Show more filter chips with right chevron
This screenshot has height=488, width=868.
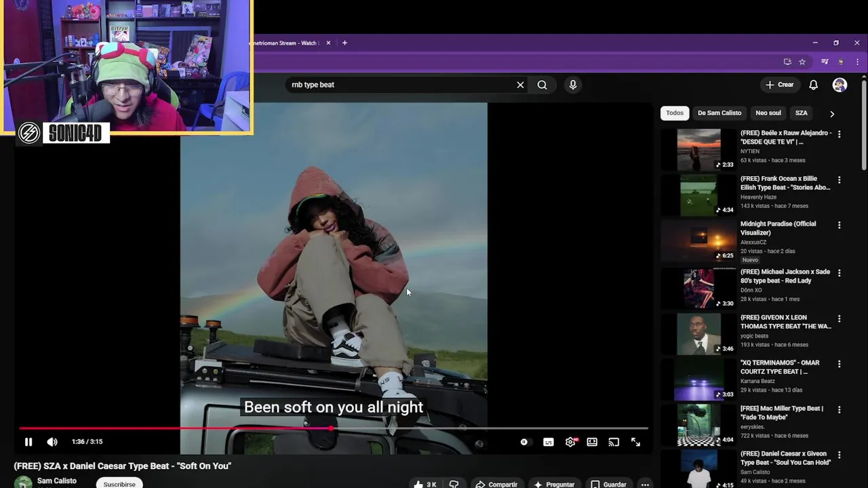tap(832, 114)
